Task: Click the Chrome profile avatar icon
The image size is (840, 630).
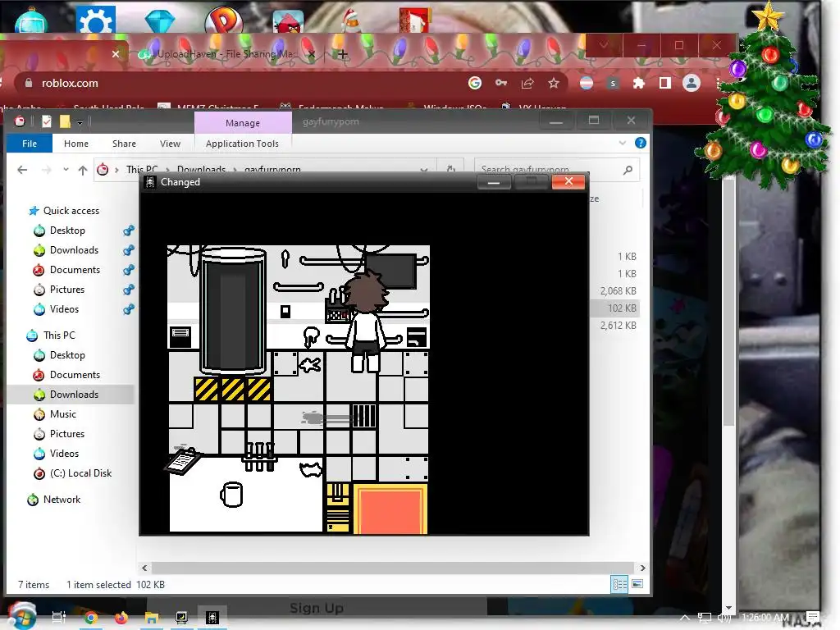Action: tap(692, 83)
